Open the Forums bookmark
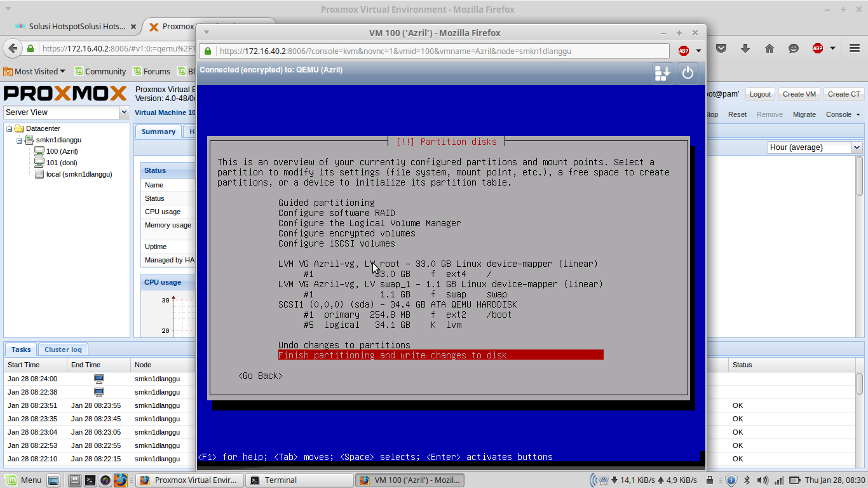The width and height of the screenshot is (868, 488). 151,72
